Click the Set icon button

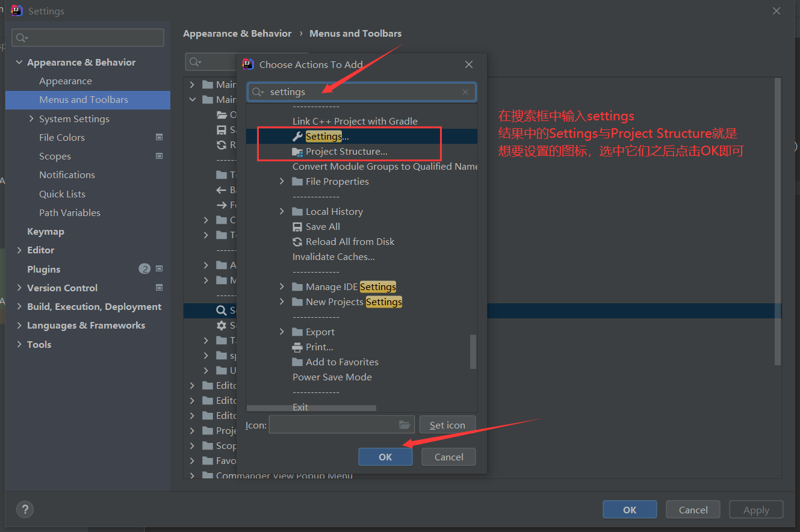tap(447, 425)
